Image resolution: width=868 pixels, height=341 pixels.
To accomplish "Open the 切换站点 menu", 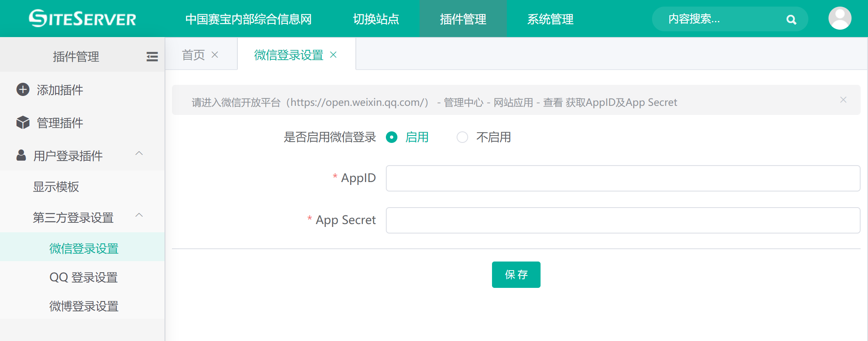I will tap(376, 19).
